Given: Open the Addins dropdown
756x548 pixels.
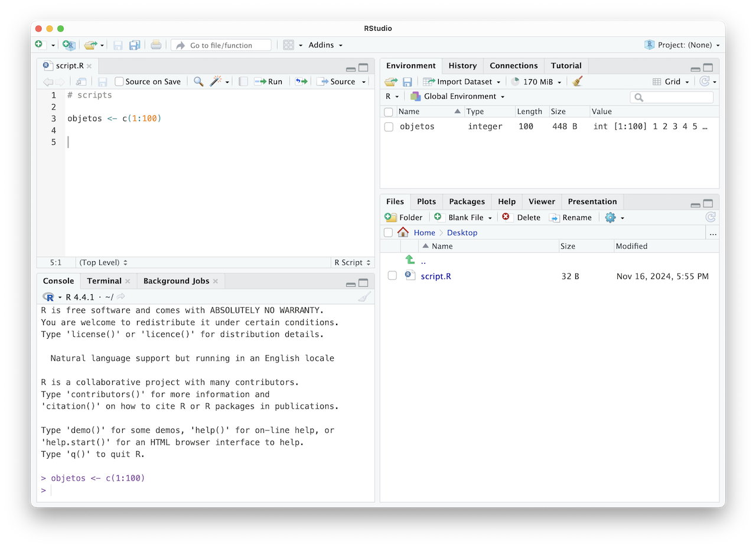Looking at the screenshot, I should (x=325, y=45).
